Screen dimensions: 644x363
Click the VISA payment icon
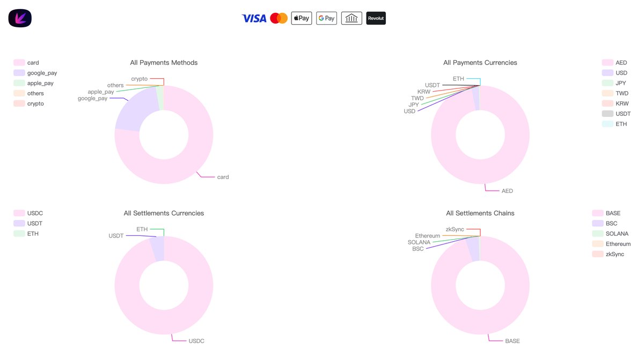coord(254,18)
